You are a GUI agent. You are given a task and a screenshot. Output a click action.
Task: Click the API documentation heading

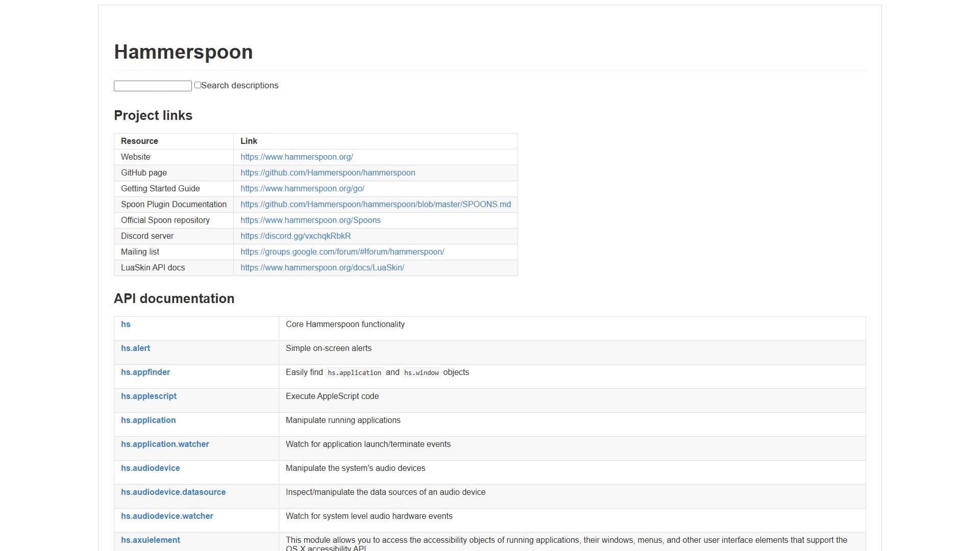[x=174, y=299]
